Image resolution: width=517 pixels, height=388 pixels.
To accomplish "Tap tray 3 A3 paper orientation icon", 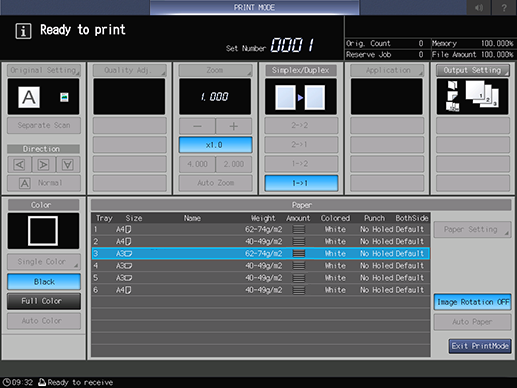I will point(128,254).
